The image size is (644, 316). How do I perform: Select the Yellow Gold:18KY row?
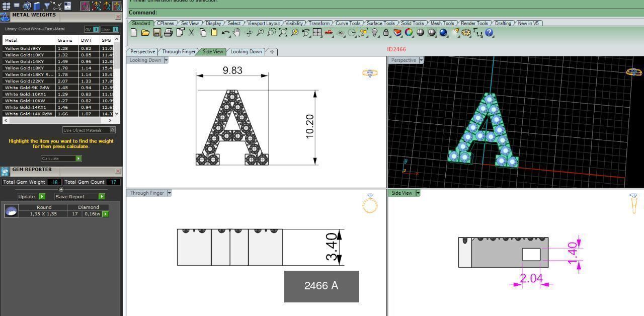(58, 68)
